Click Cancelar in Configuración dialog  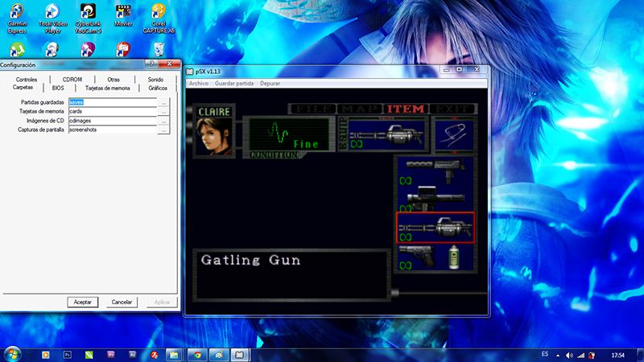pyautogui.click(x=122, y=302)
